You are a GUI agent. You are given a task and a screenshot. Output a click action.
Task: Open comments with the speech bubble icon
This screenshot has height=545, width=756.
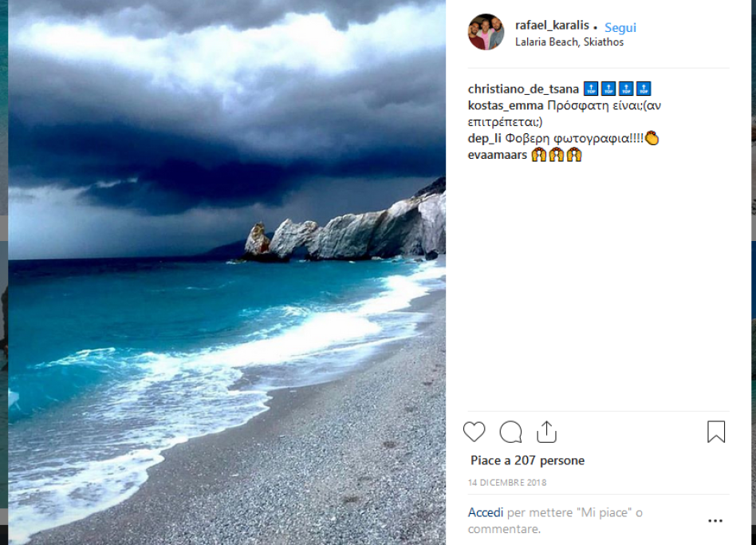pyautogui.click(x=510, y=432)
